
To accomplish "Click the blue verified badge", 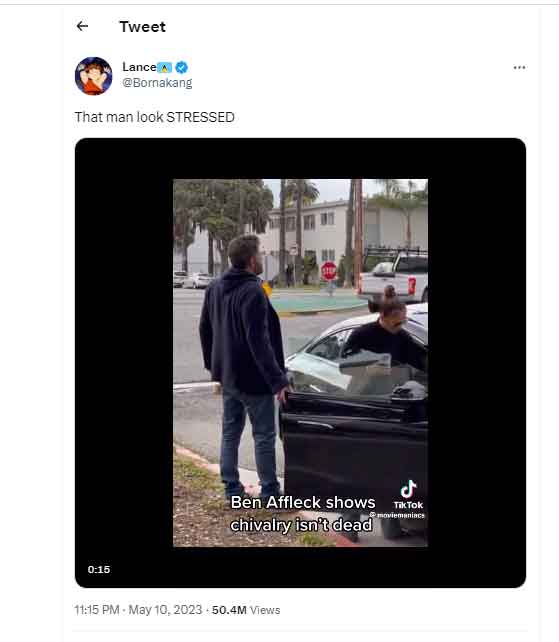I will click(182, 67).
